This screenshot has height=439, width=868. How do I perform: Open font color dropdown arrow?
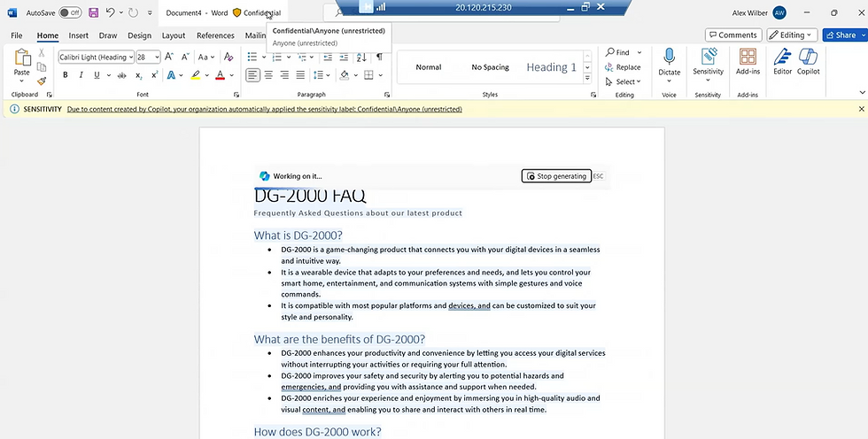click(231, 75)
